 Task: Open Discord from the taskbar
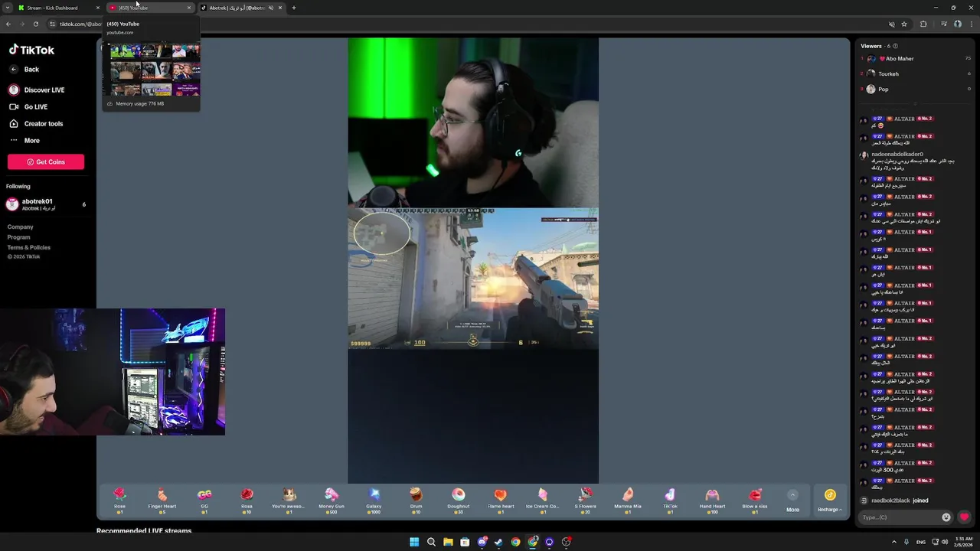pos(482,542)
